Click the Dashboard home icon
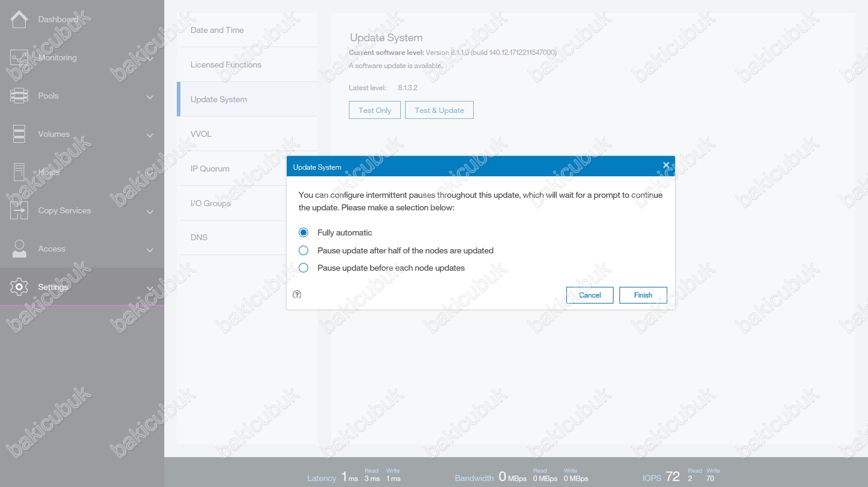Image resolution: width=868 pixels, height=487 pixels. tap(19, 20)
